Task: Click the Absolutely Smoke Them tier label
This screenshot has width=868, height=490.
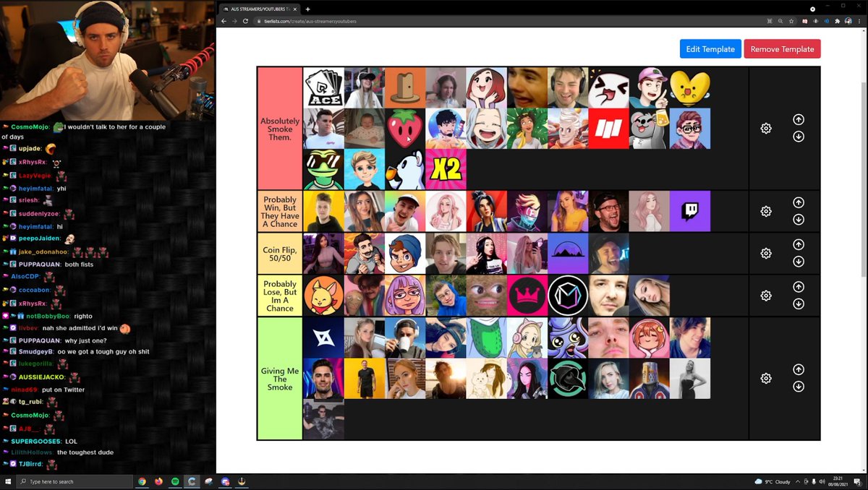Action: 280,128
